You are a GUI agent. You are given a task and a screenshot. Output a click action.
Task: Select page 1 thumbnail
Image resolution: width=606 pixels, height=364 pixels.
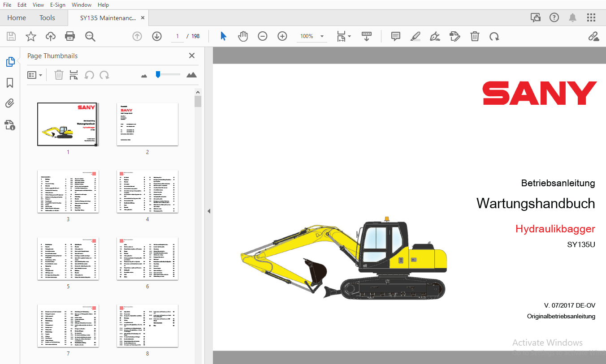(x=68, y=124)
